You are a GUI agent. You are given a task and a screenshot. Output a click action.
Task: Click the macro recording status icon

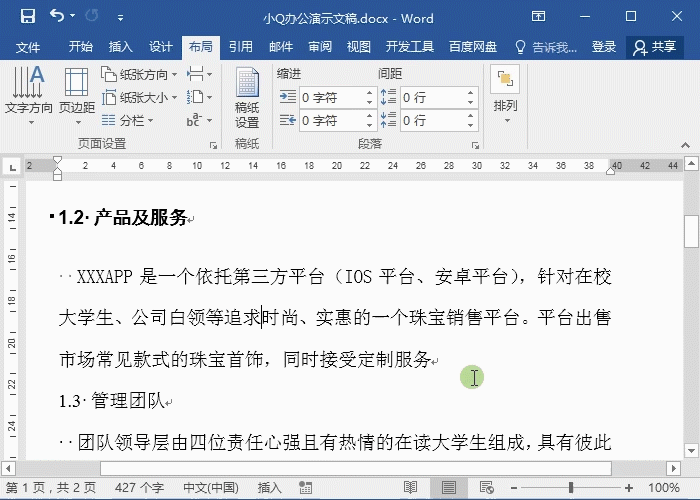[x=306, y=488]
